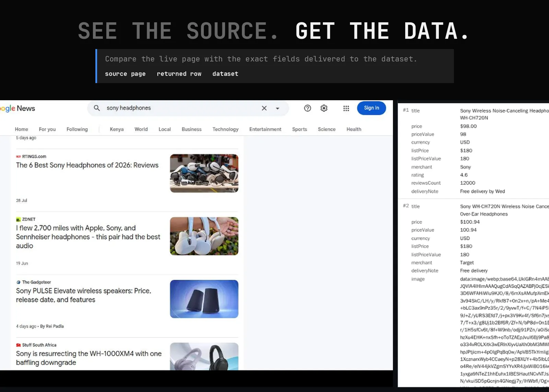Click the $100.94 price value
549x392 pixels.
[470, 222]
